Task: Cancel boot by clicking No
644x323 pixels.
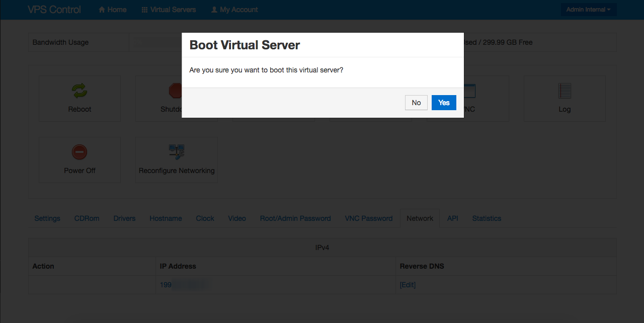Action: (416, 103)
